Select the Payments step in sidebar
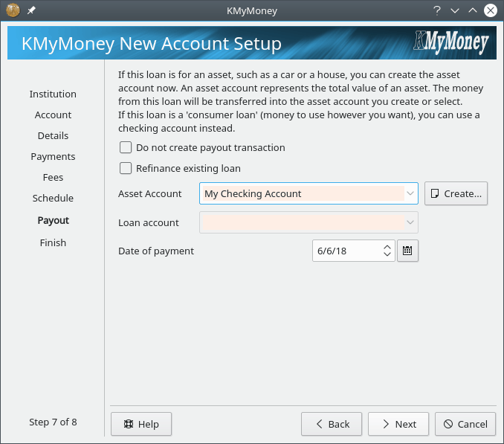The height and width of the screenshot is (444, 504). pos(53,157)
